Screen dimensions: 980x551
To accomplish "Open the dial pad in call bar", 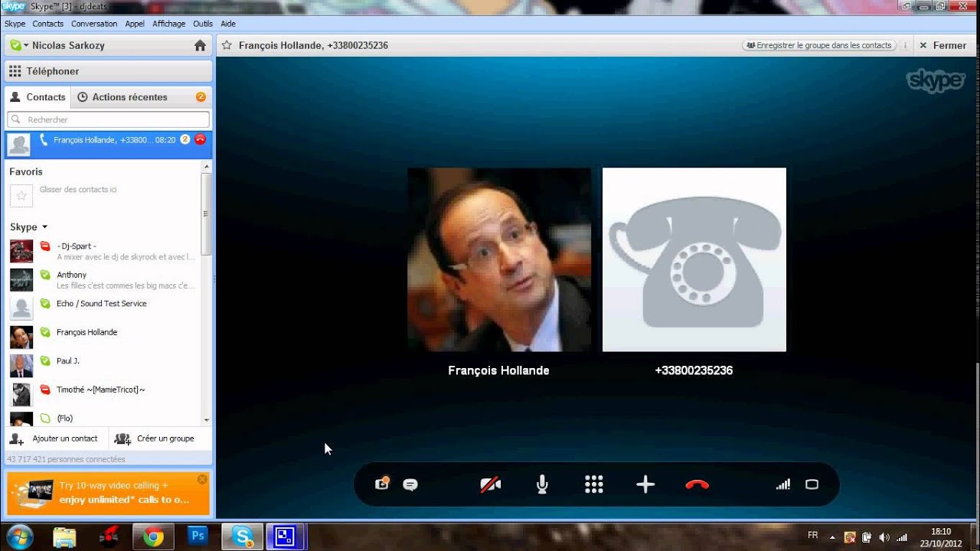I will point(594,484).
